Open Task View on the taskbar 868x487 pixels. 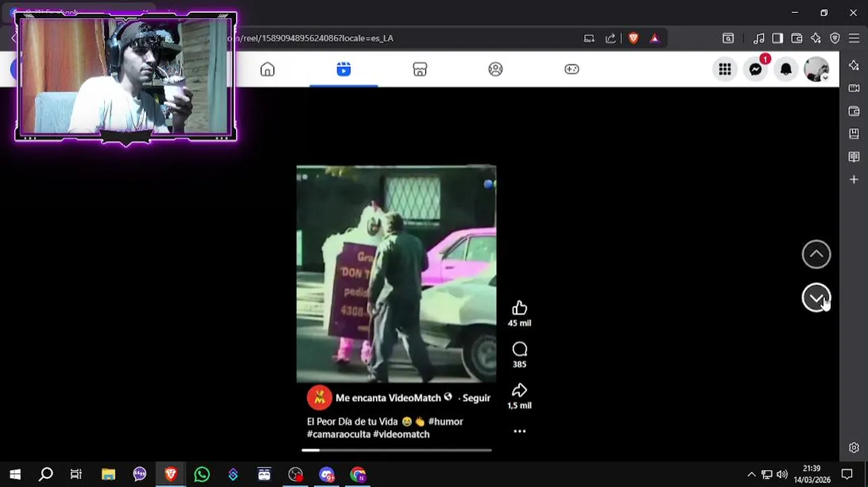click(76, 474)
